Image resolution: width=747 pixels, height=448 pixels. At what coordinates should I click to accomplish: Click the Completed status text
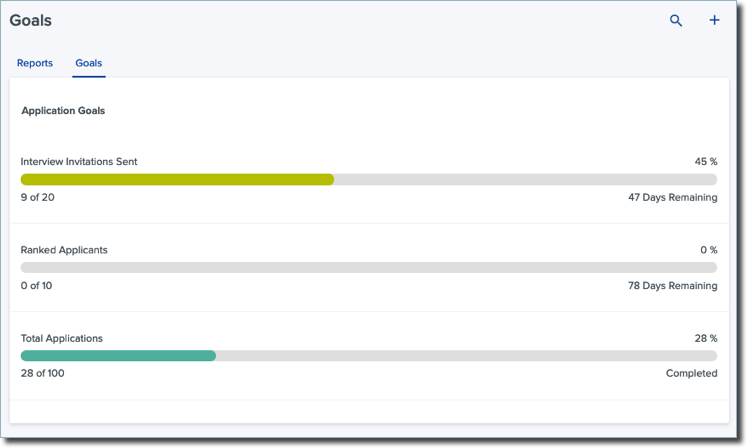coord(691,373)
